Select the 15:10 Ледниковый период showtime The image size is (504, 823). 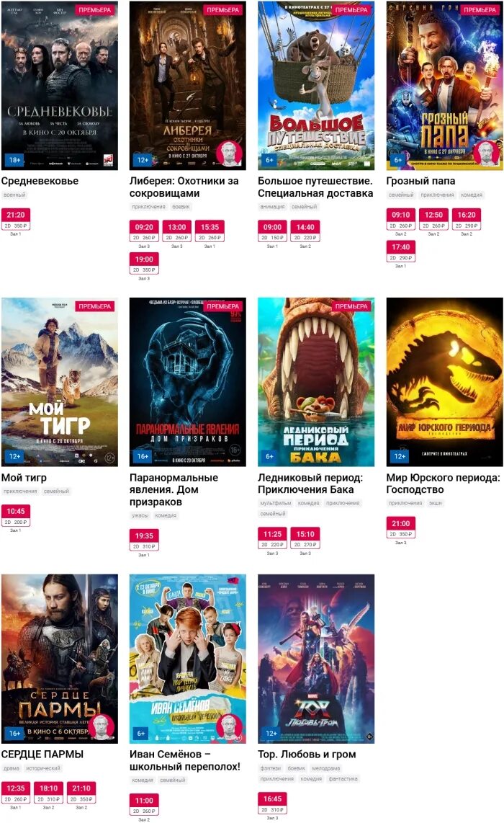pyautogui.click(x=305, y=539)
